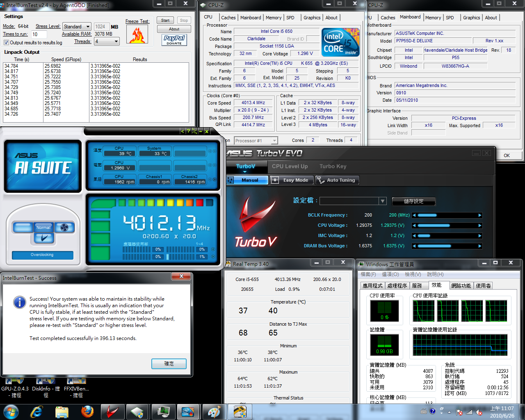The width and height of the screenshot is (525, 420).
Task: Open the SPD tab in the Mainboard CPU-Z window
Action: (450, 18)
